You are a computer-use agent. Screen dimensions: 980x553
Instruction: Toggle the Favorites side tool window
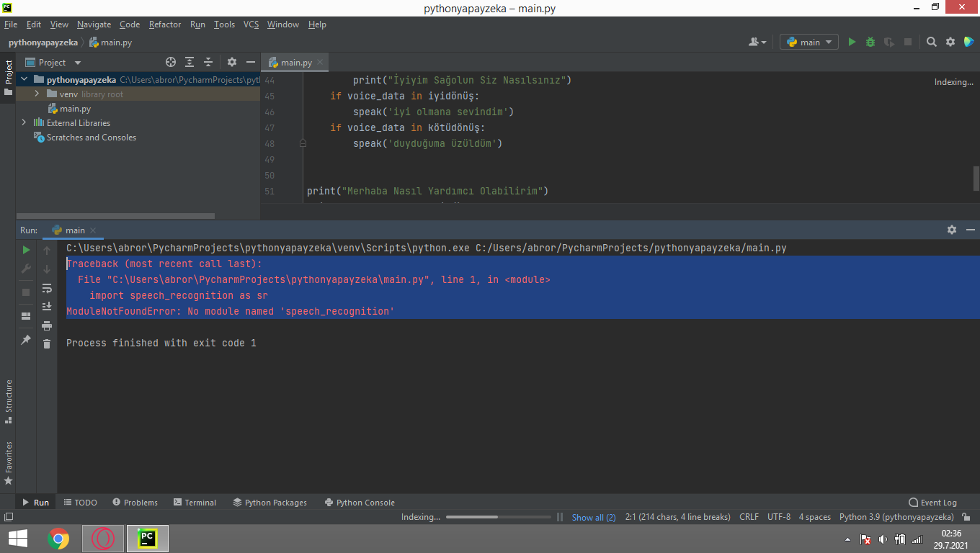[x=8, y=463]
